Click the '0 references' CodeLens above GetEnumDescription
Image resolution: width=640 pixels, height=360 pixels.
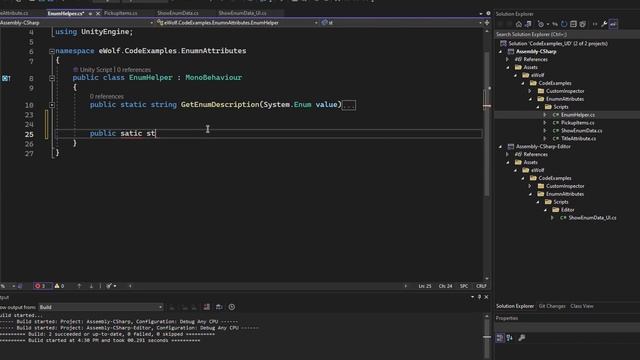click(107, 97)
